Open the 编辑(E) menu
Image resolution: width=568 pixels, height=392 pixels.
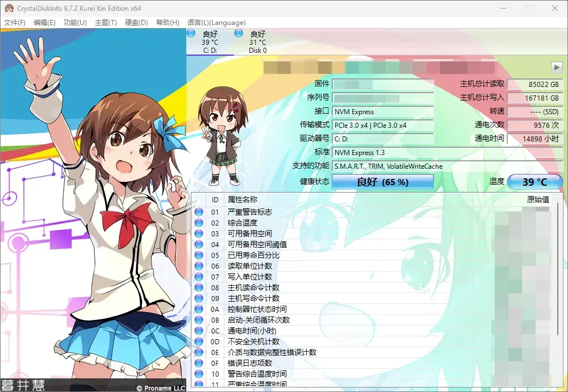(x=44, y=23)
